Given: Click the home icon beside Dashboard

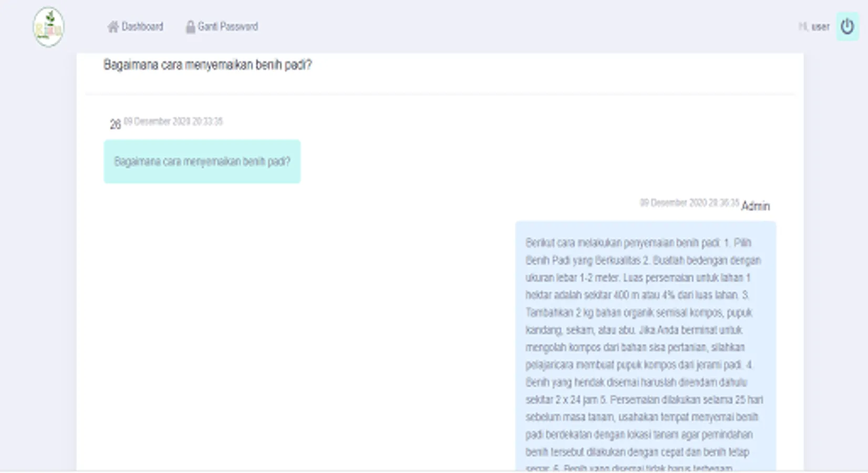Looking at the screenshot, I should coord(113,27).
